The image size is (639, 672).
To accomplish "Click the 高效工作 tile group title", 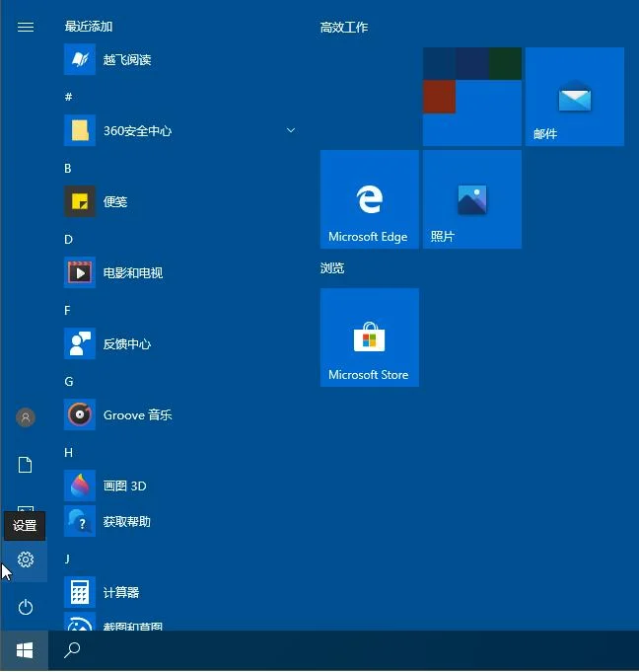I will click(x=344, y=28).
